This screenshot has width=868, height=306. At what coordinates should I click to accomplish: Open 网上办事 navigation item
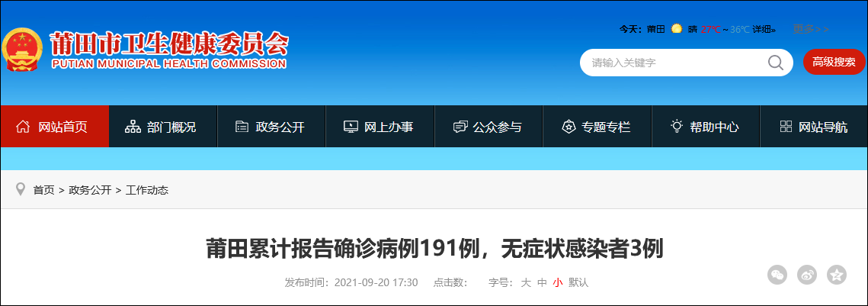[x=380, y=127]
